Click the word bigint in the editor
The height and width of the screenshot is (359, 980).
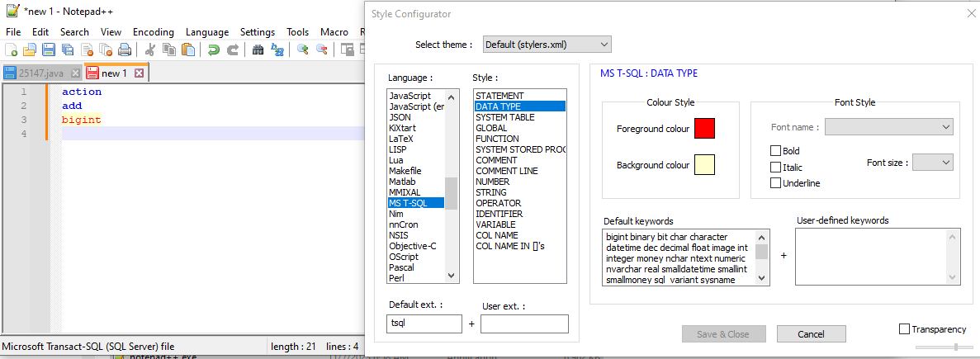click(81, 119)
